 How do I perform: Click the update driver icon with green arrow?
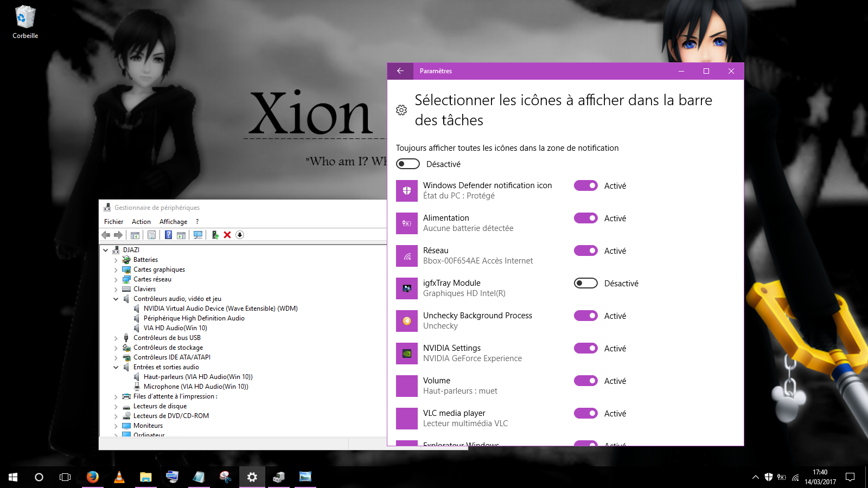215,235
